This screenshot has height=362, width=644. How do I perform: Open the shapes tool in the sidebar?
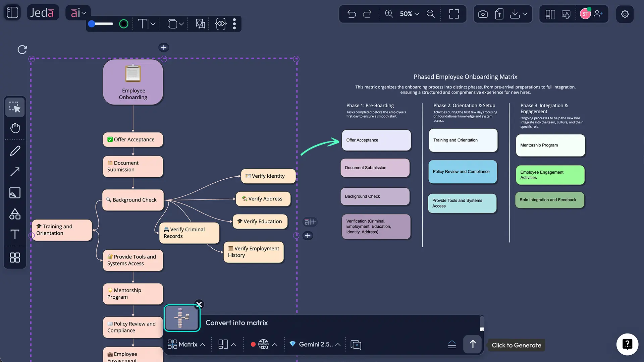point(15,214)
